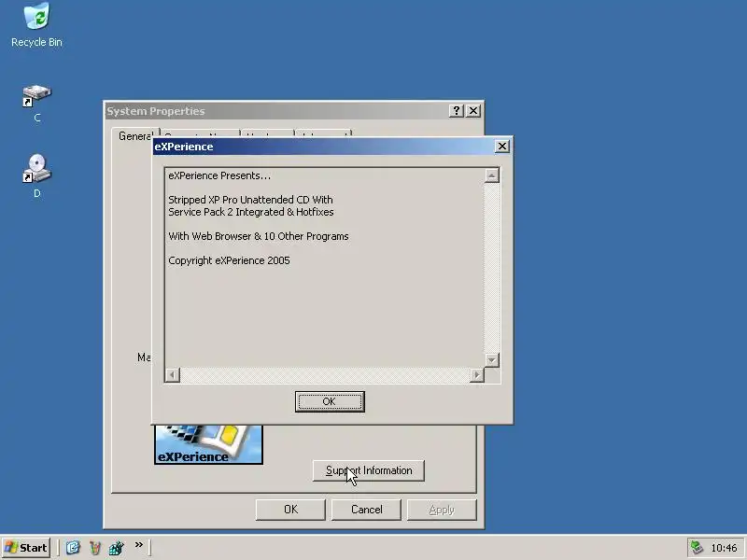Image resolution: width=747 pixels, height=560 pixels.
Task: Open the D disc drive shortcut icon
Action: (36, 175)
